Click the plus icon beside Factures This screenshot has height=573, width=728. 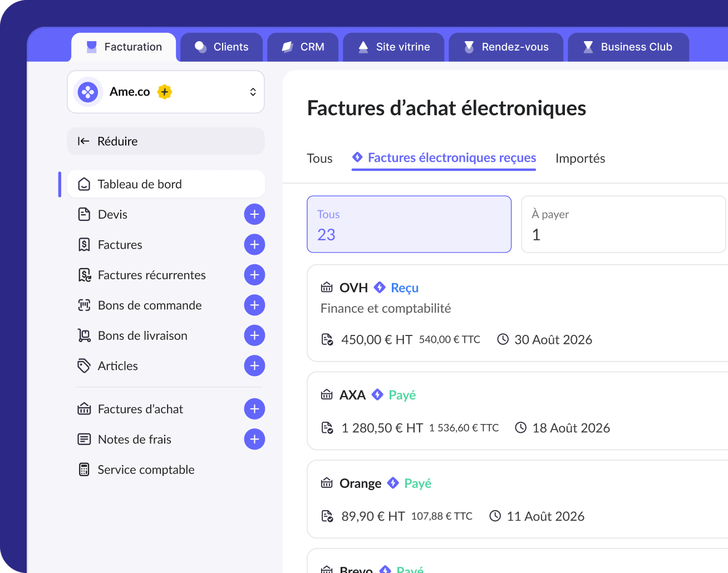[x=254, y=245]
